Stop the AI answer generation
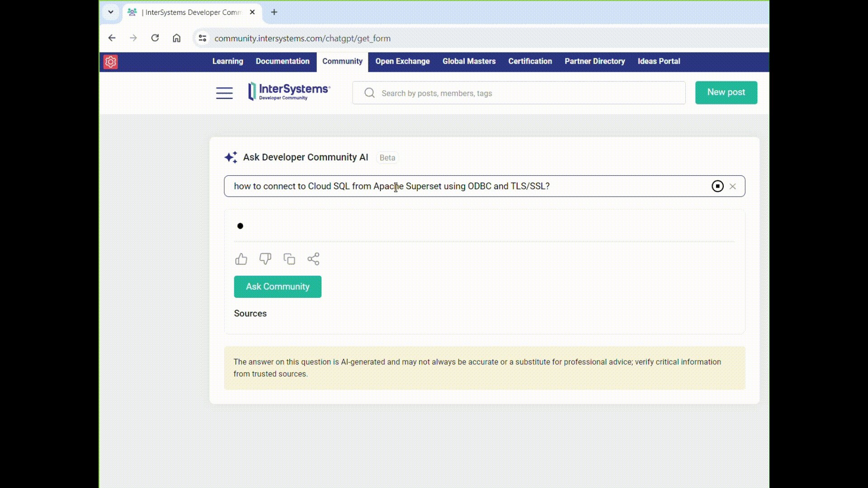The height and width of the screenshot is (488, 868). coord(718,186)
